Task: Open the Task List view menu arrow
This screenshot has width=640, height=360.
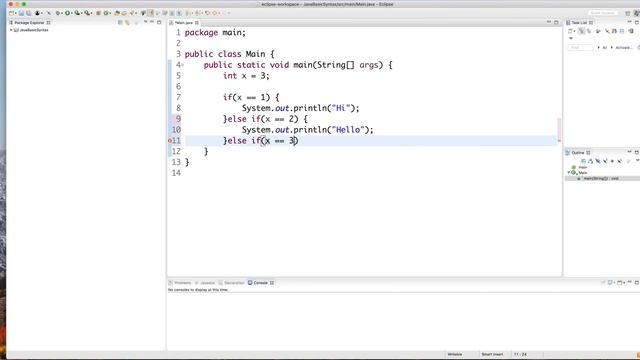Action: [x=571, y=38]
